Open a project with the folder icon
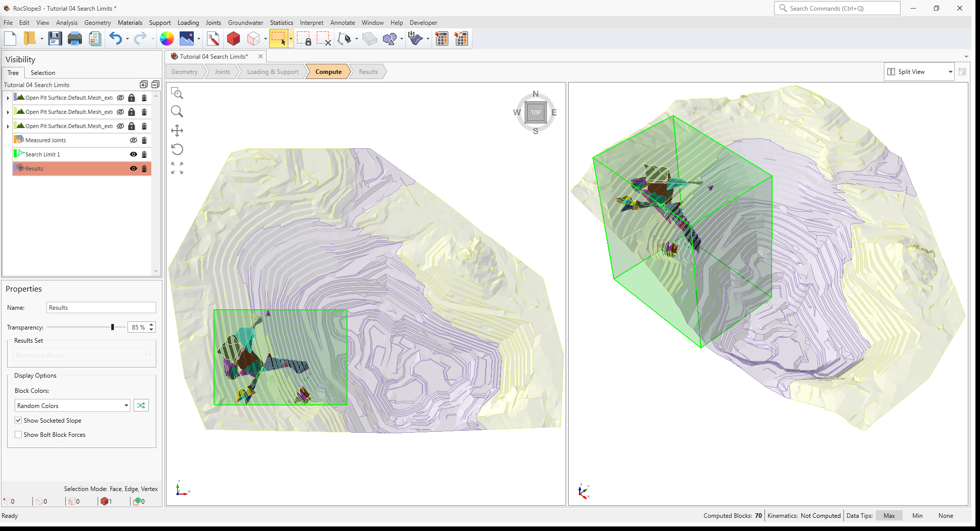The image size is (980, 531). coord(29,38)
